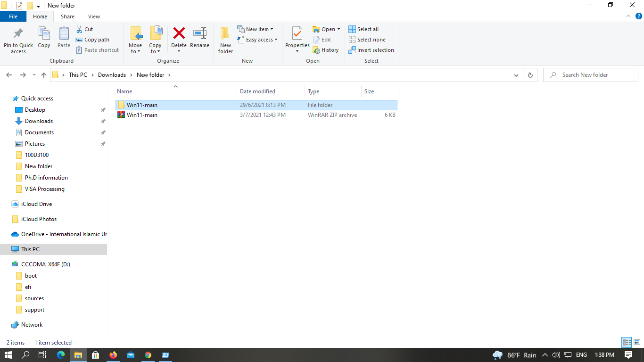Launch Firefox from the taskbar
This screenshot has height=362, width=644.
[113, 355]
